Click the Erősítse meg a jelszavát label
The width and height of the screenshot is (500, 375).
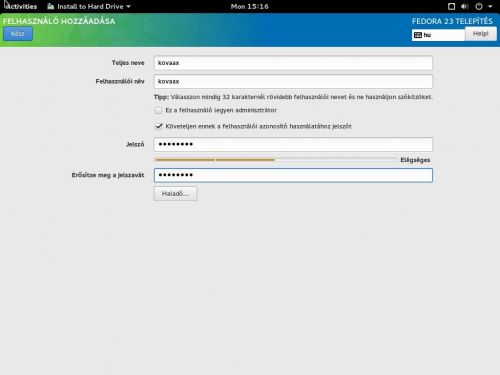(x=108, y=175)
